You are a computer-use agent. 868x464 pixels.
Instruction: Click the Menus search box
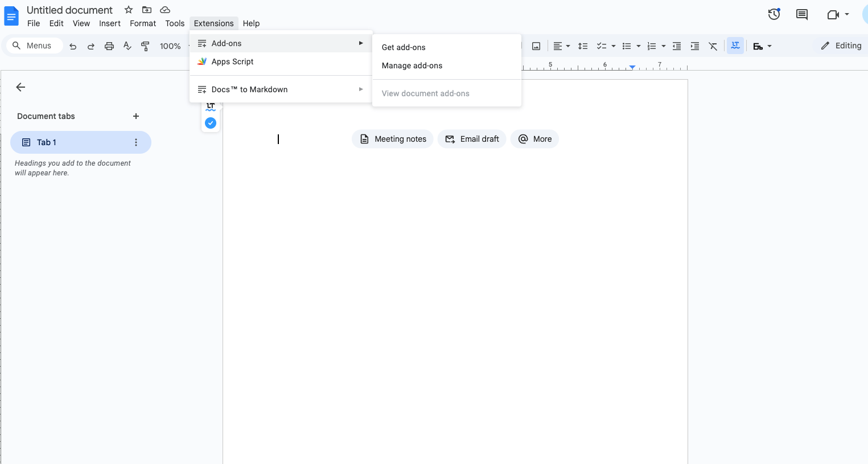coord(34,46)
